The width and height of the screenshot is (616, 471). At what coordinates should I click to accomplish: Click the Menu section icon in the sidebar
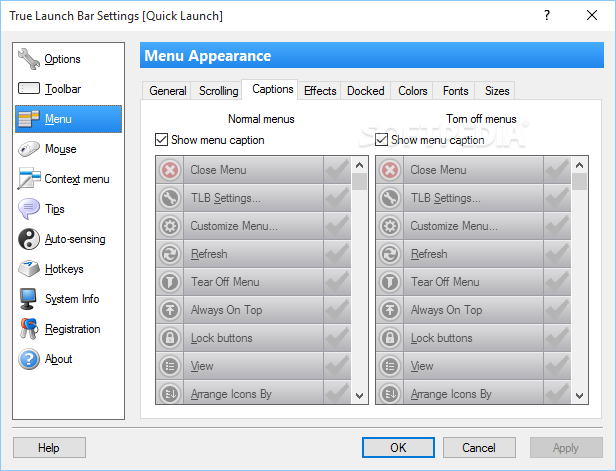[x=29, y=119]
